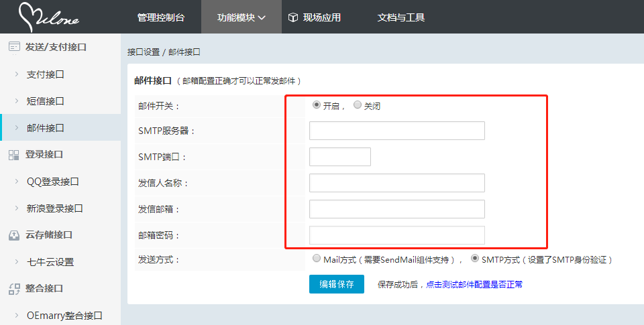Screen dimensions: 644x325
Task: Expand chevron next to OEmarry整合接口
Action: [16, 315]
